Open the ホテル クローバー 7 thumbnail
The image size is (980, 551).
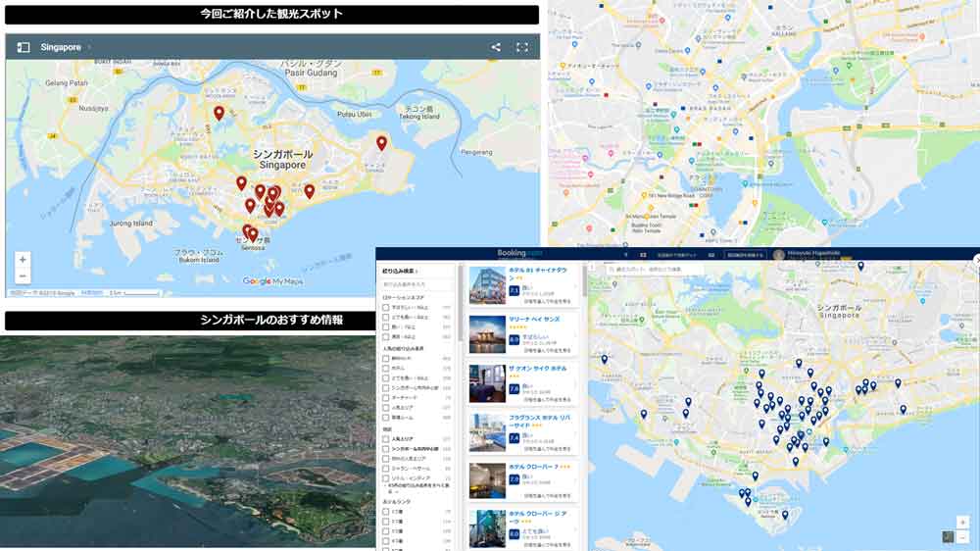(x=487, y=481)
